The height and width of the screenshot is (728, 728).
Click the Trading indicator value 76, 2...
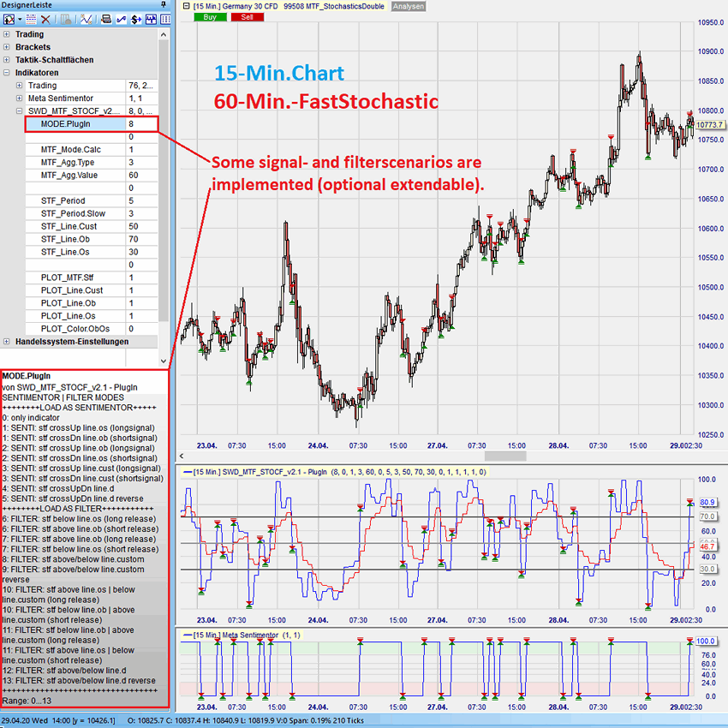[141, 86]
